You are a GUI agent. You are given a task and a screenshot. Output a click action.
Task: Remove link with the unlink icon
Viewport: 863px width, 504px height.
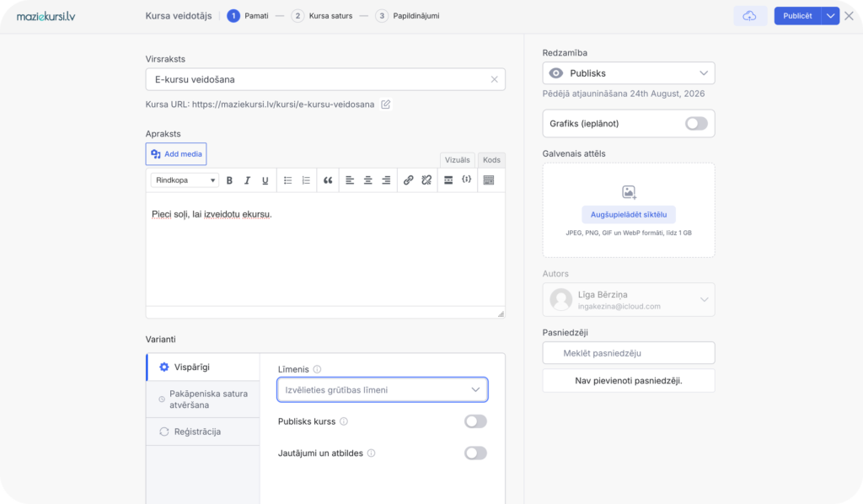click(426, 180)
